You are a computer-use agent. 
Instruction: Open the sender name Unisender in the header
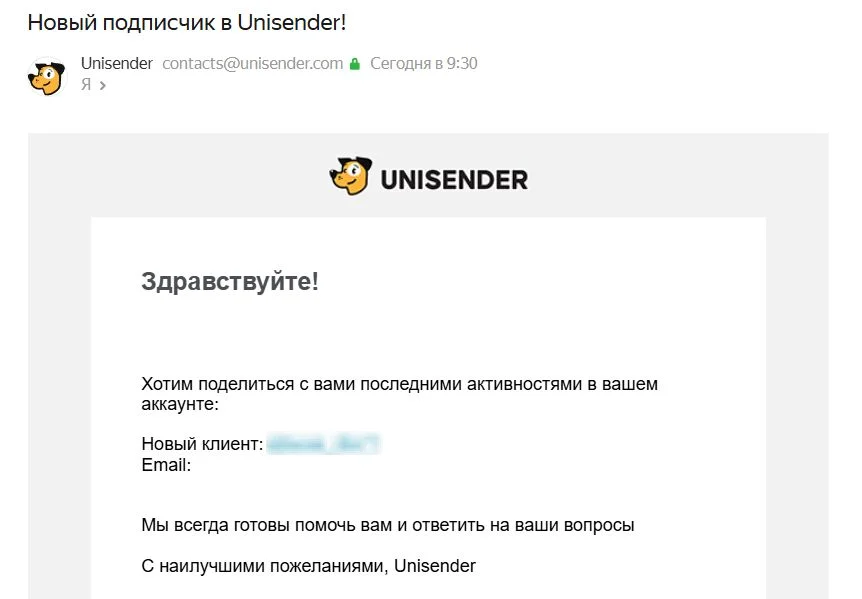point(116,63)
